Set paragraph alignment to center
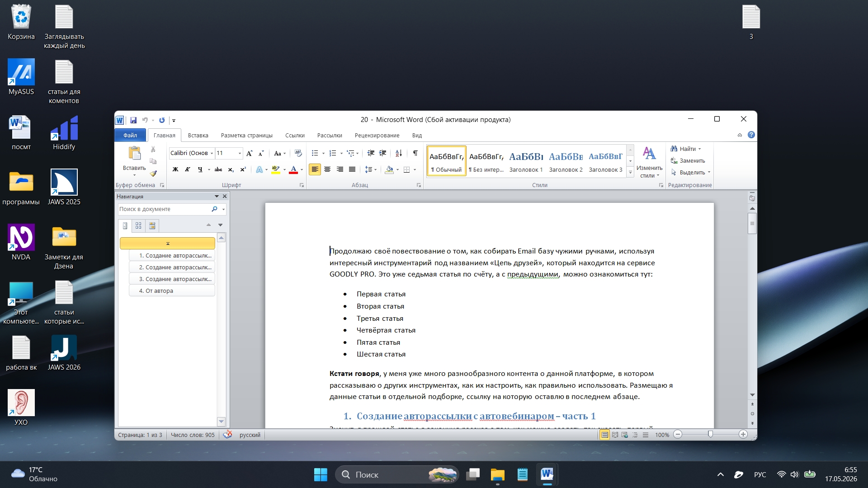The height and width of the screenshot is (488, 868). click(x=327, y=170)
